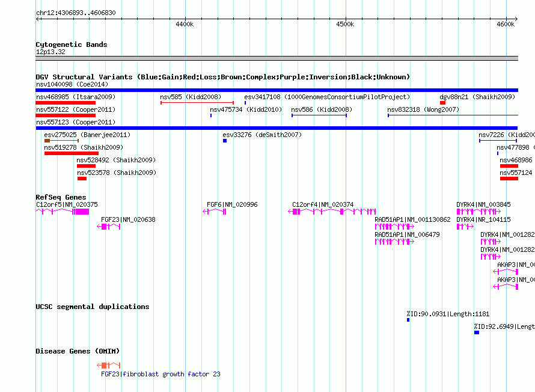Open the FGF23|fibroblast growth factor 23 link

click(x=160, y=374)
